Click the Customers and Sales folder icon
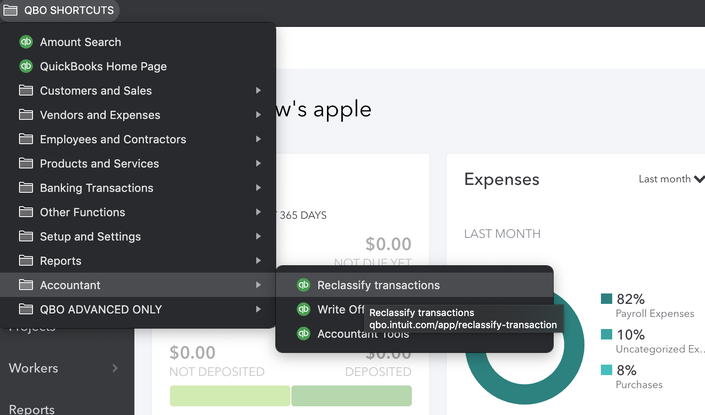705x415 pixels. pos(26,90)
